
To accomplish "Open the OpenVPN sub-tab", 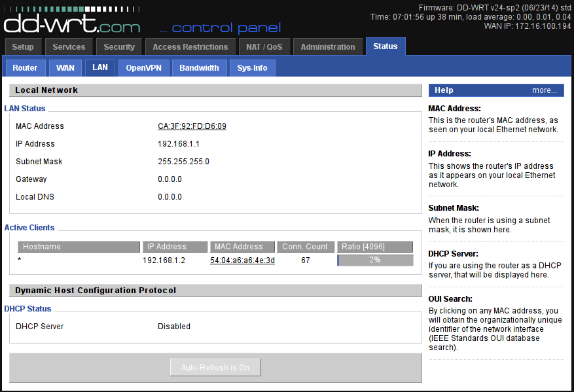I will 143,67.
